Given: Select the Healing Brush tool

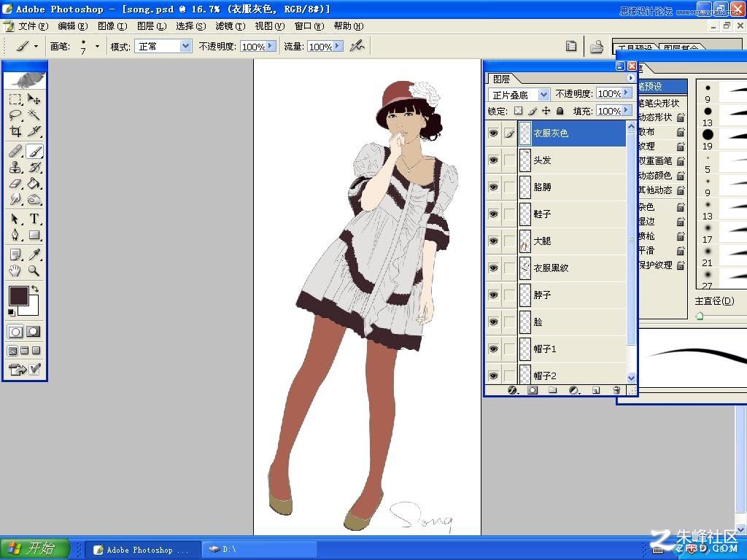Looking at the screenshot, I should coord(15,152).
